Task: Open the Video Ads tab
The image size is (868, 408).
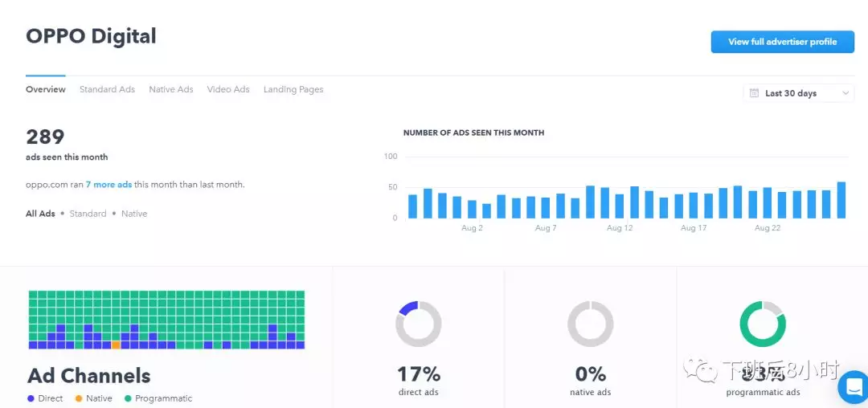Action: pos(228,89)
